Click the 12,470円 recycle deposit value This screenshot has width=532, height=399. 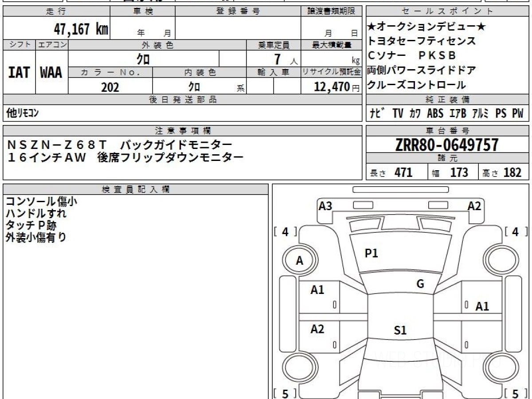pyautogui.click(x=337, y=87)
